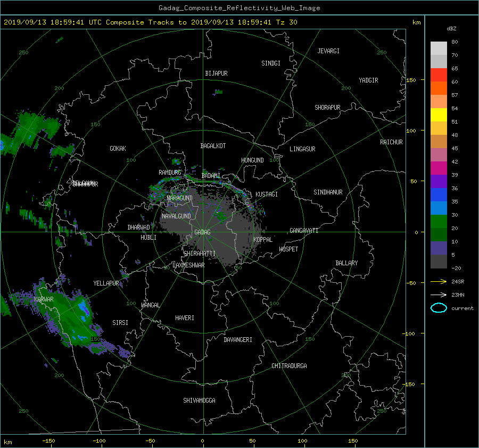This screenshot has width=479, height=448.
Task: Click the SINDGI city label
Action: [x=271, y=63]
